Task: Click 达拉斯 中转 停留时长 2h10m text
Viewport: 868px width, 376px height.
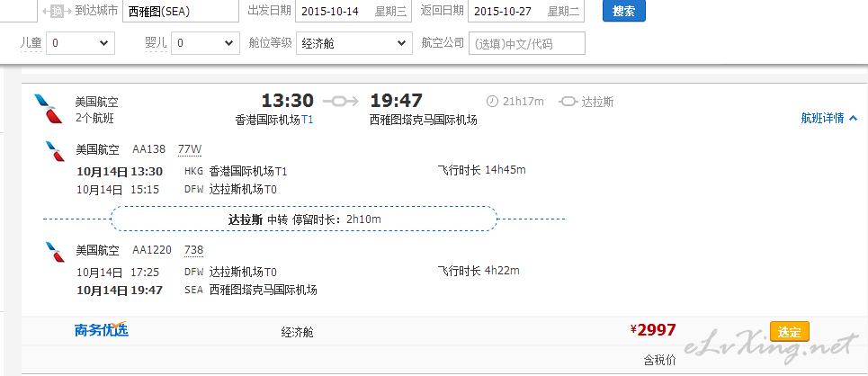Action: pos(304,219)
